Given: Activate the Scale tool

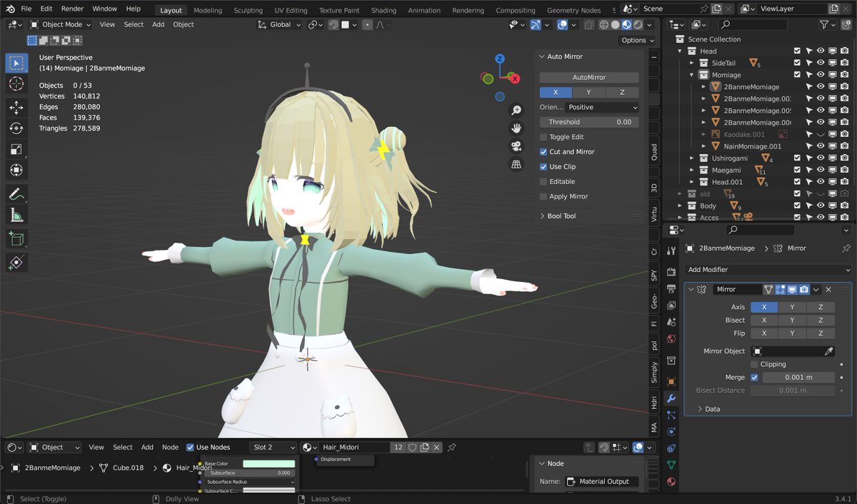Looking at the screenshot, I should 16,149.
